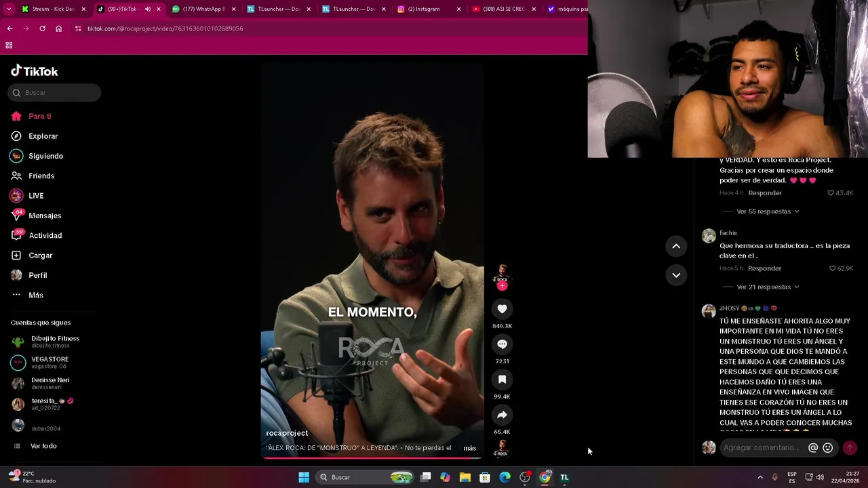Open TLauncher from the taskbar
Viewport: 868px width, 488px height.
click(x=564, y=477)
